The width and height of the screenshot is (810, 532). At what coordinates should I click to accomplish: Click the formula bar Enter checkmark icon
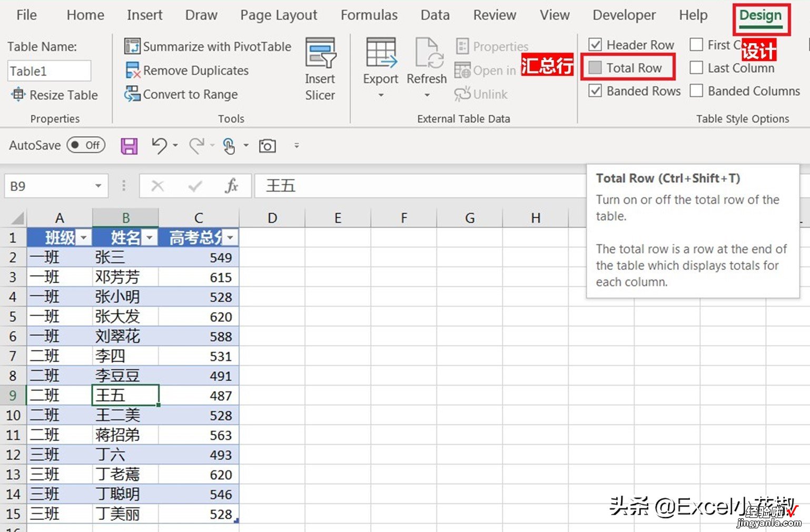[x=195, y=186]
